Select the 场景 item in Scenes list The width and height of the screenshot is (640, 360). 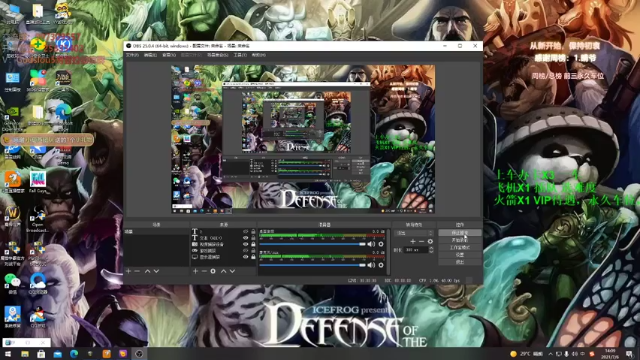tap(157, 231)
